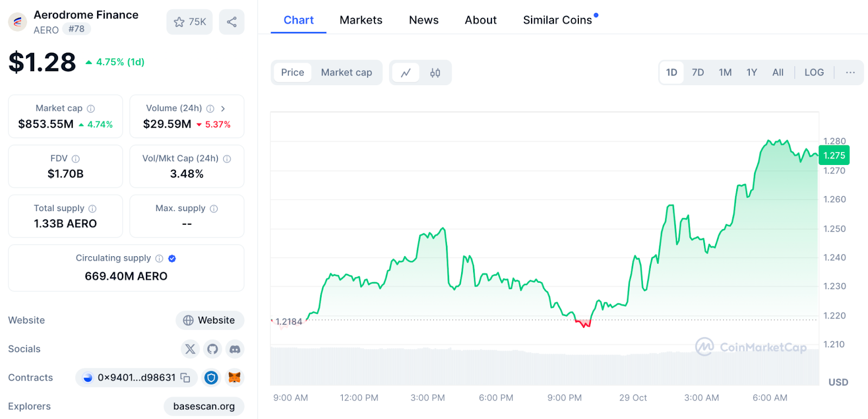Switch to the candlestick chart view icon
The image size is (868, 419).
(435, 73)
